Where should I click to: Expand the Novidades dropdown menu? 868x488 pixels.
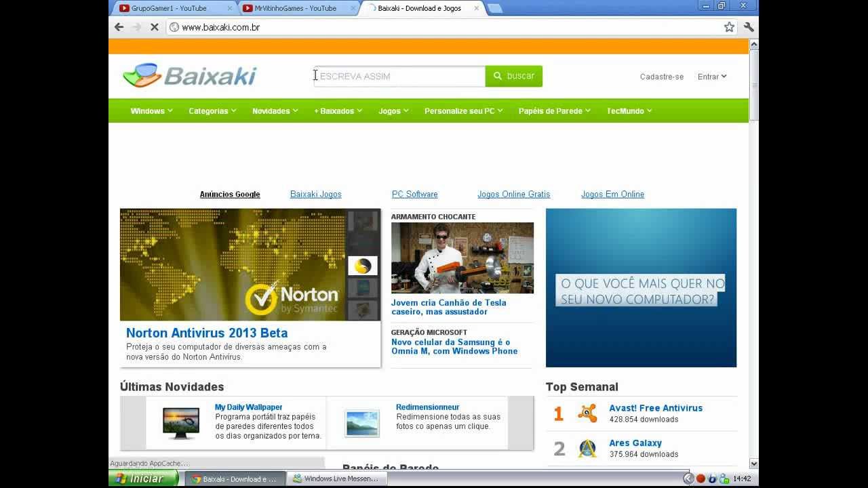coord(275,110)
